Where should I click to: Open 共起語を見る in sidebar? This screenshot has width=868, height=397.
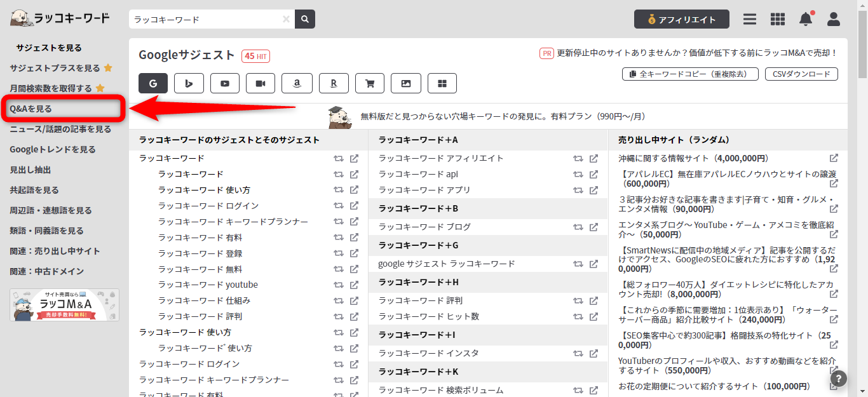point(34,190)
